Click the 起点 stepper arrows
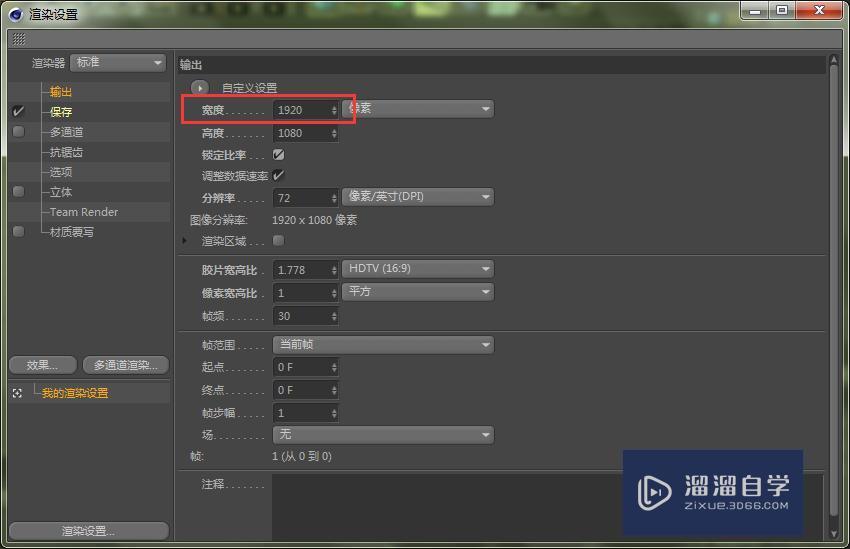The height and width of the screenshot is (549, 850). [x=334, y=367]
